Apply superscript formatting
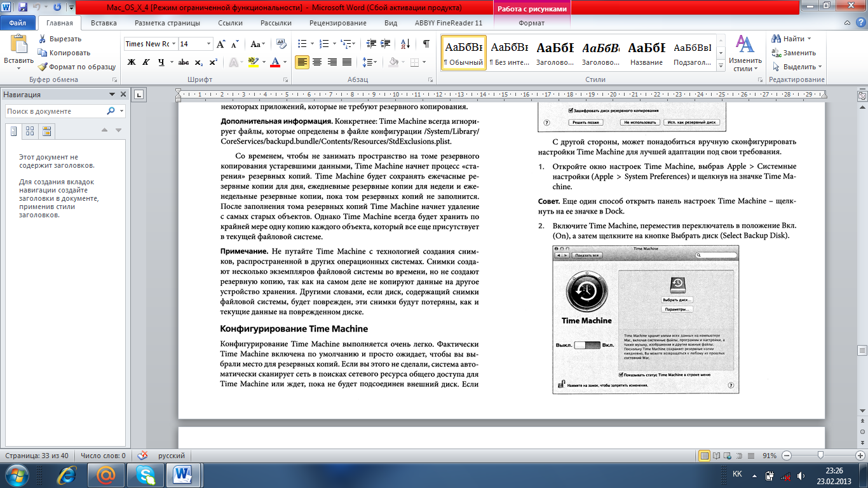Viewport: 868px width, 488px height. (x=213, y=62)
